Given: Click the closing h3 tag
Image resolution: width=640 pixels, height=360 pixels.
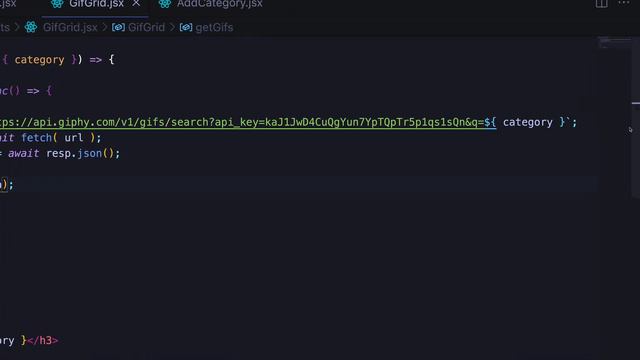Looking at the screenshot, I should coord(42,340).
